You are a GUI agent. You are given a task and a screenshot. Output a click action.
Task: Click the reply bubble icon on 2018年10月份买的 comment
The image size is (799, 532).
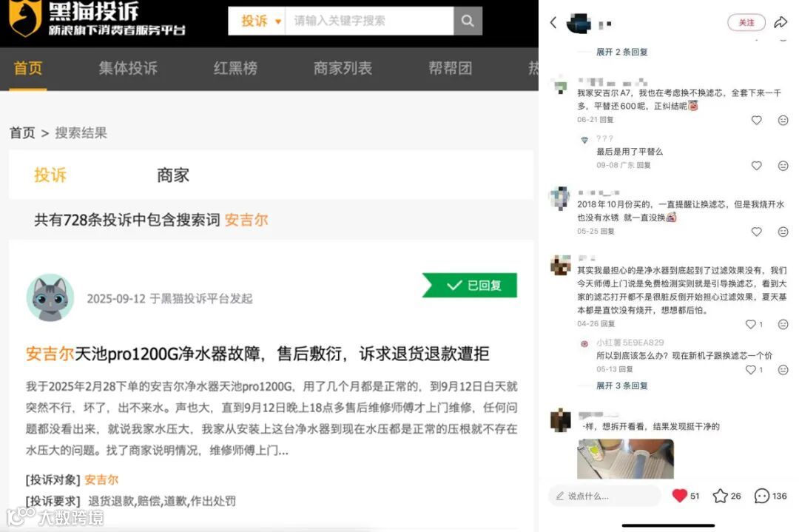point(783,232)
